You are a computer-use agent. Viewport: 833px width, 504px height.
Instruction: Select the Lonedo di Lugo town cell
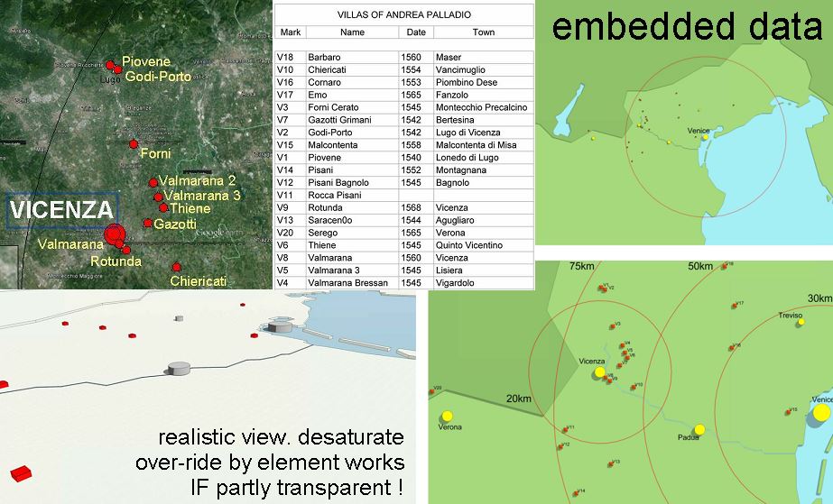(x=484, y=158)
